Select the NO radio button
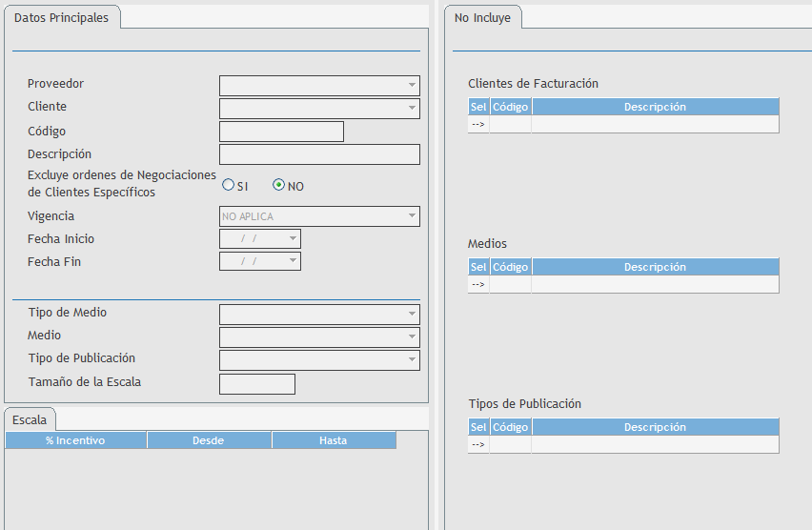 pyautogui.click(x=279, y=185)
